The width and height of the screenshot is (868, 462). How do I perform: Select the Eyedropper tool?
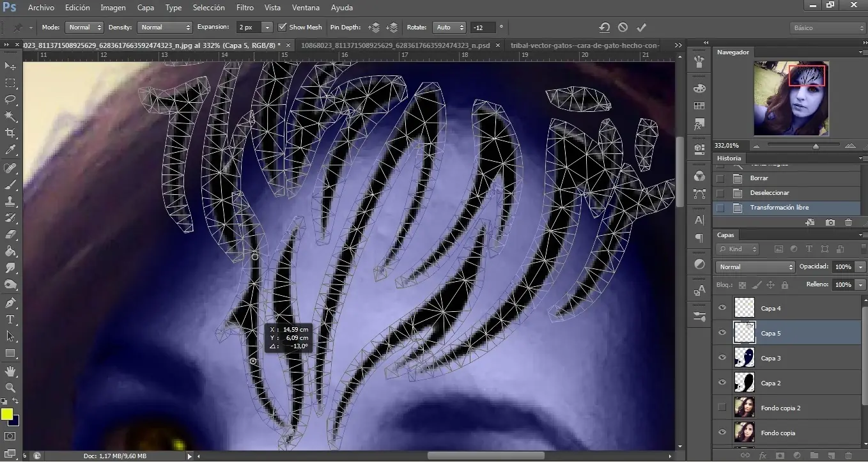(10, 150)
